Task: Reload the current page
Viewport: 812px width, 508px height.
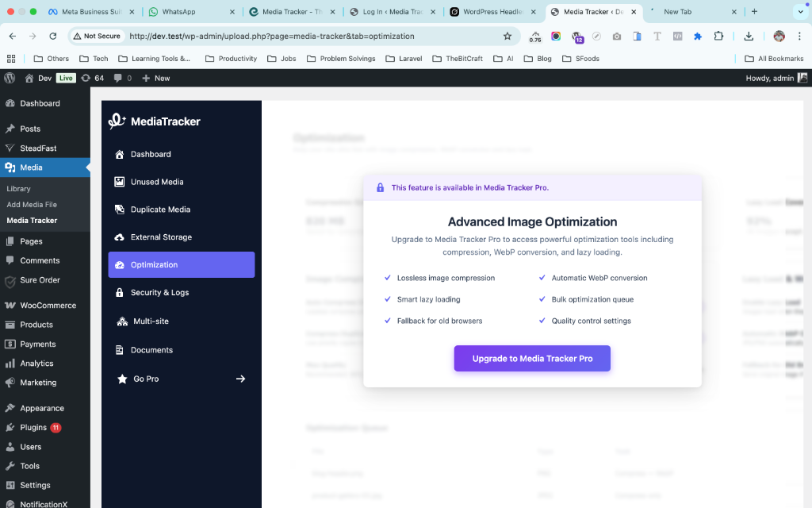Action: (x=53, y=37)
